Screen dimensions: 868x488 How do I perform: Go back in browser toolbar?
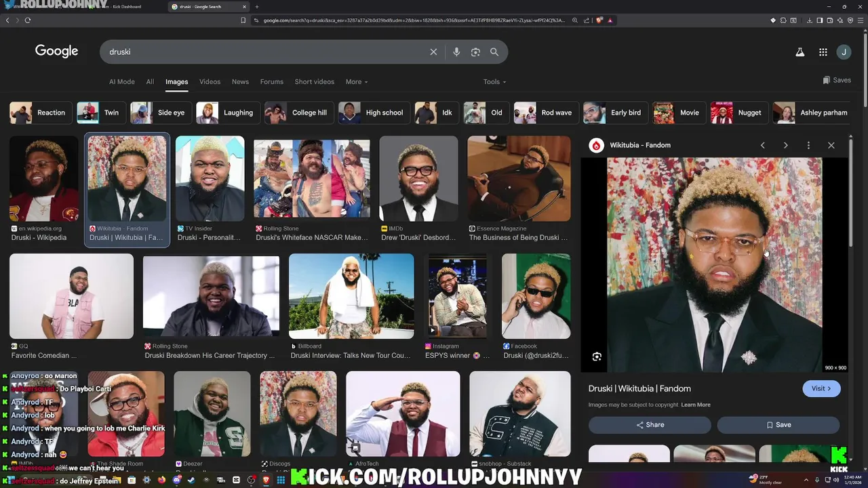coord(7,20)
